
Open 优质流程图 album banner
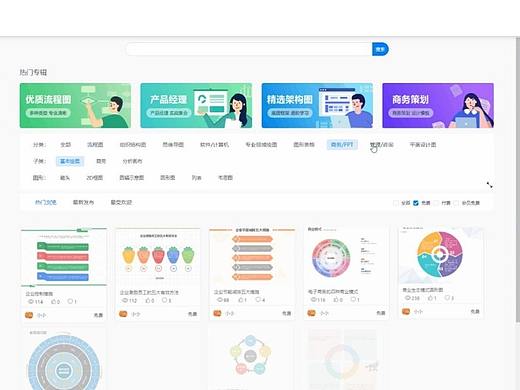tap(75, 105)
